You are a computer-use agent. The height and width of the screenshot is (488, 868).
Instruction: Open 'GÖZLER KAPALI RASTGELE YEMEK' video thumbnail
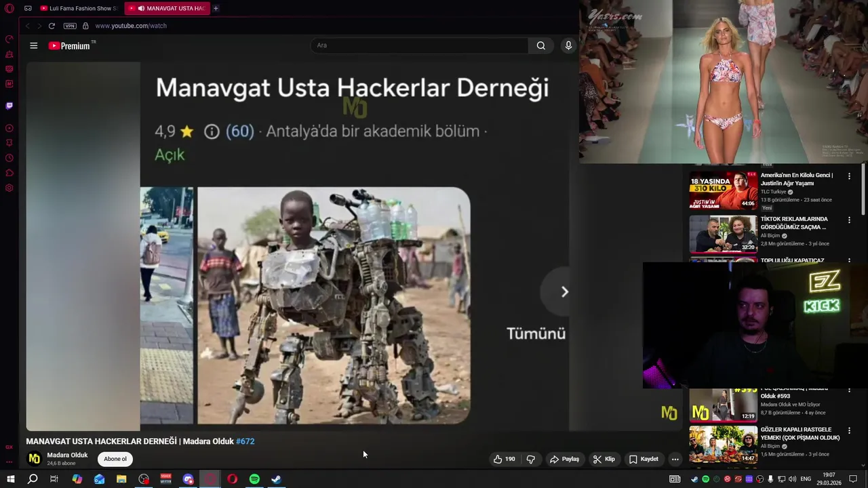[723, 444]
